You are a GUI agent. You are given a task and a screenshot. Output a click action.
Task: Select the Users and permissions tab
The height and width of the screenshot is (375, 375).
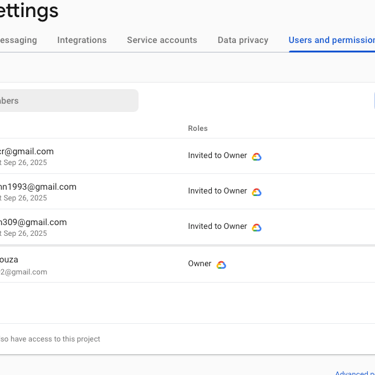[x=332, y=40]
